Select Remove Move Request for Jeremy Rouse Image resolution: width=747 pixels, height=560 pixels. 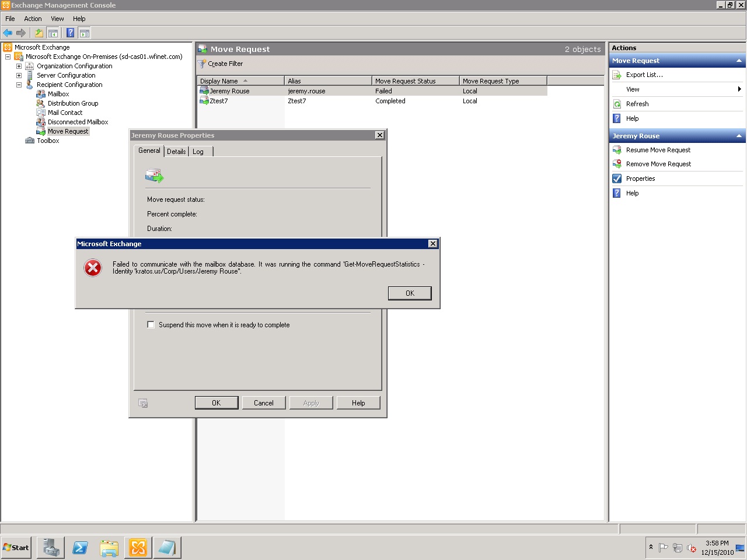coord(658,164)
